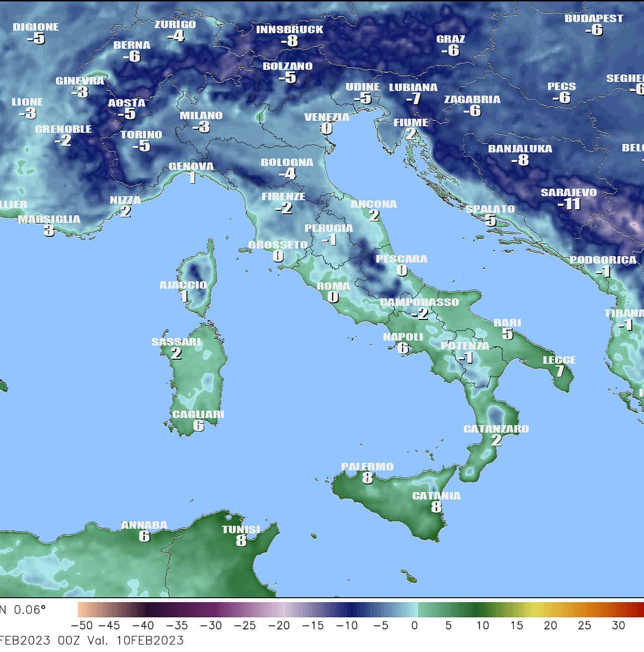Viewport: 644px width, 652px height.
Task: Select the TUNISI label in Africa
Action: (x=241, y=529)
